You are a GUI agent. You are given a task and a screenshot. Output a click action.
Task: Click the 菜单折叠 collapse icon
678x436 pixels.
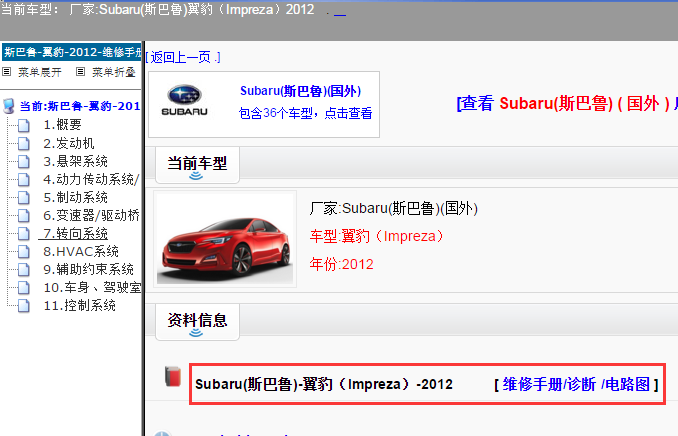[x=80, y=72]
